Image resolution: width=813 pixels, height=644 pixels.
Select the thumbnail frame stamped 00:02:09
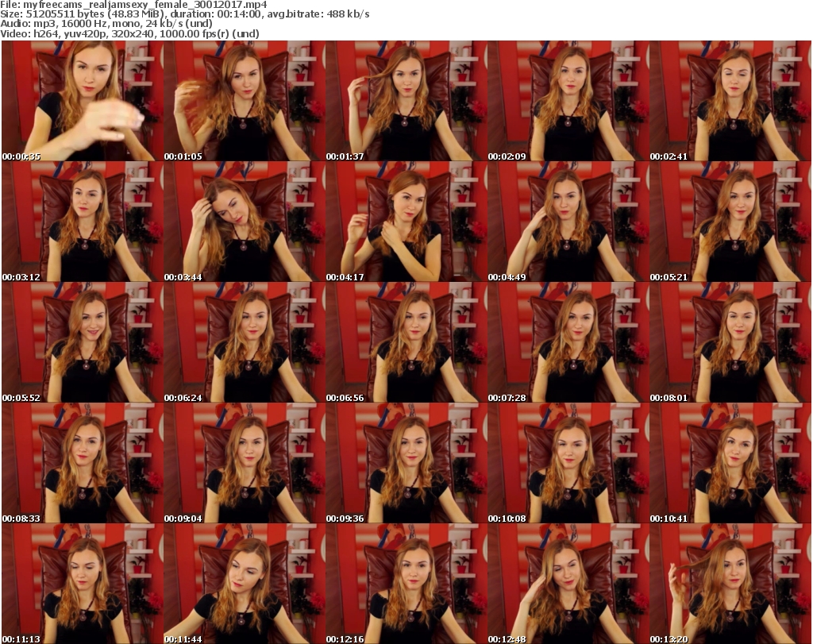tap(568, 101)
